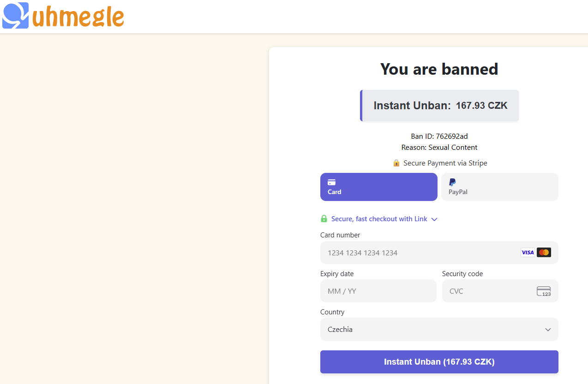Click the CVC card hint icon
Screen dimensions: 588x384
(x=544, y=291)
